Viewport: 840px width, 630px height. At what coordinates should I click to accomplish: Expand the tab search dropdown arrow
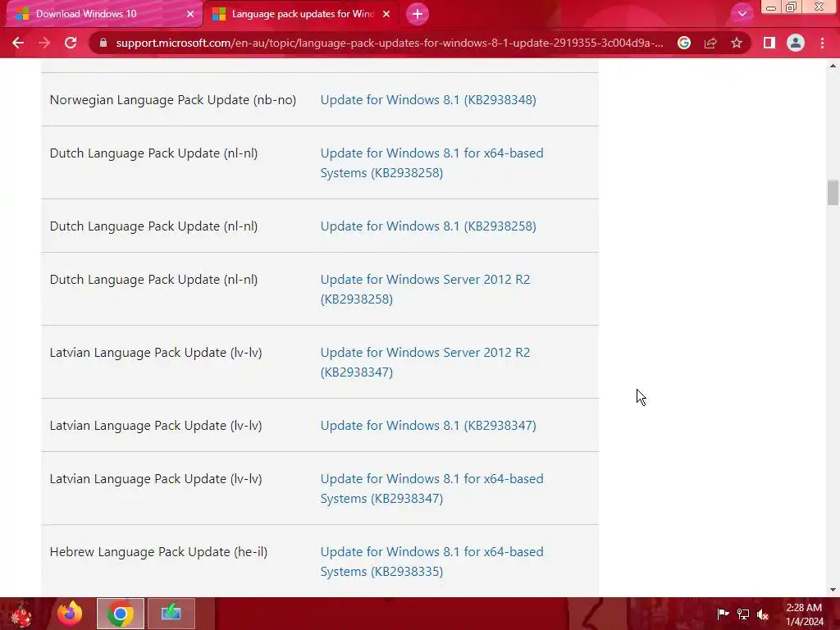coord(742,14)
